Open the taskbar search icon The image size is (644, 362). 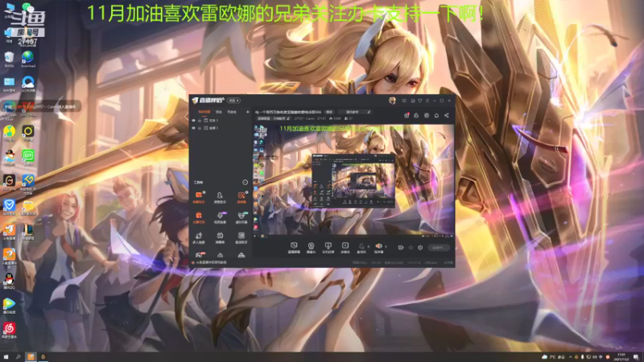(x=18, y=356)
